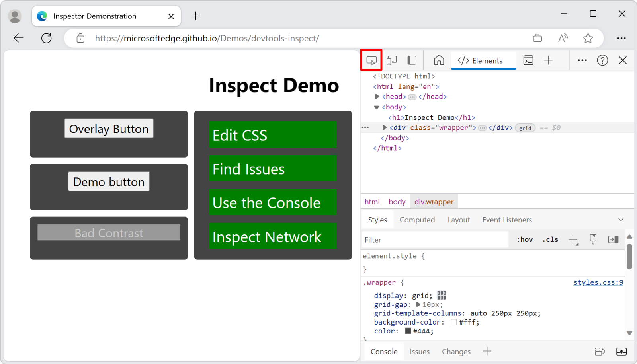Toggle the grid badge on div.wrapper
Screen dimensions: 637x364
[525, 128]
